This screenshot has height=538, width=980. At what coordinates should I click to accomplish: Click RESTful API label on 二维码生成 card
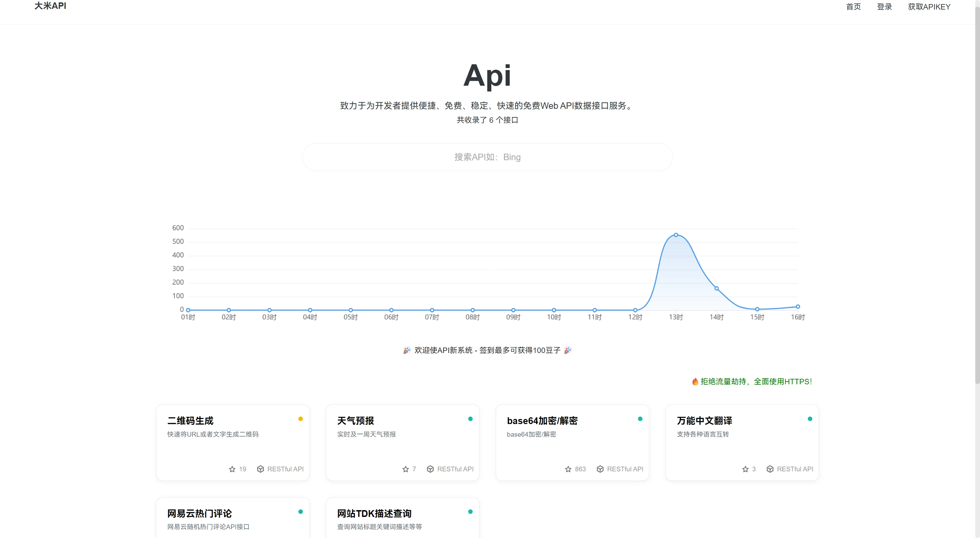[285, 469]
